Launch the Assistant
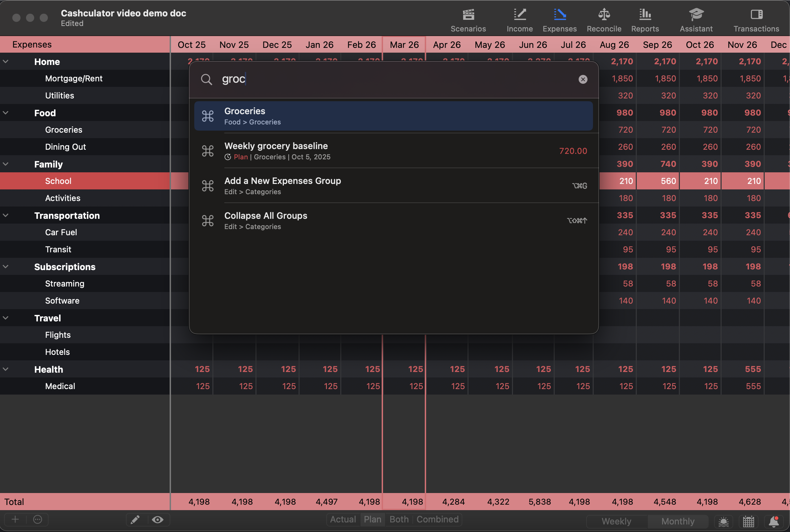 tap(696, 19)
